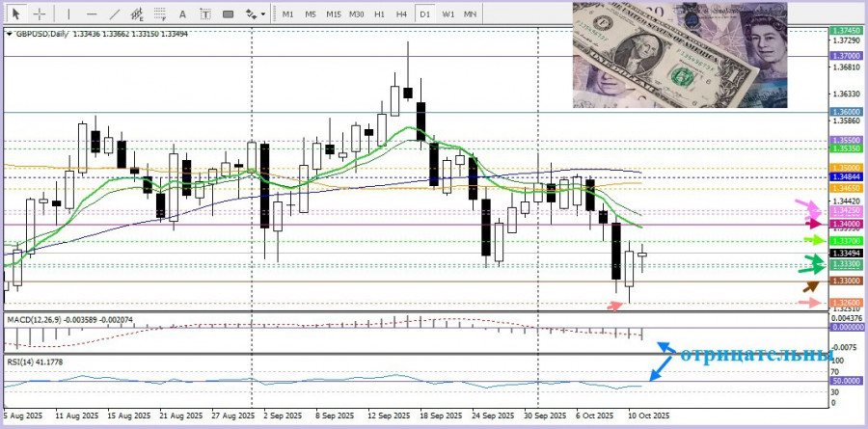Select the arrow cursor tool
The image size is (868, 429).
(x=15, y=14)
